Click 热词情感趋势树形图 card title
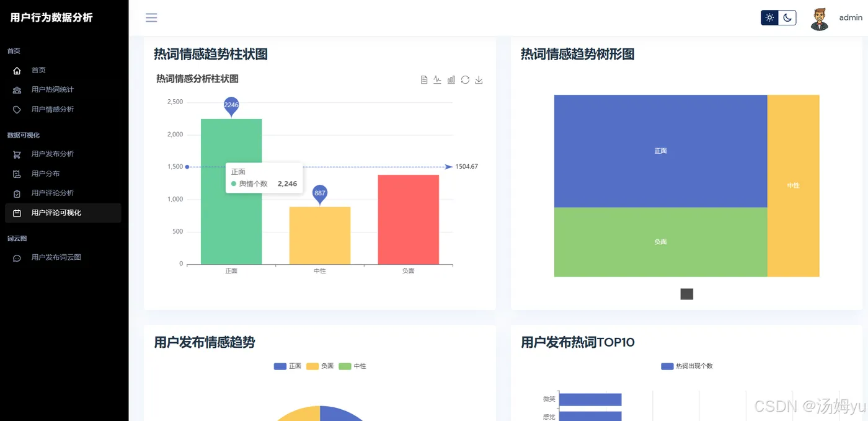This screenshot has height=421, width=868. (578, 54)
